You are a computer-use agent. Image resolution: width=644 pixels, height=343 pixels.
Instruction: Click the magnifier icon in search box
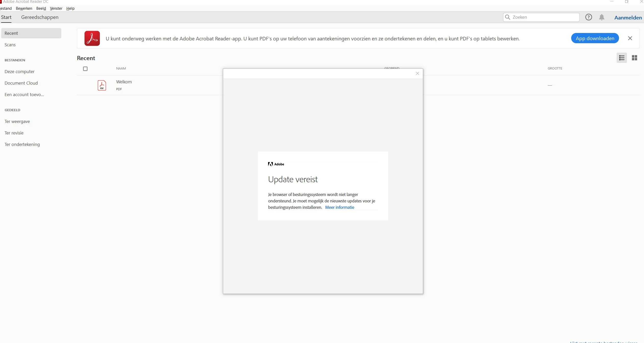(x=508, y=17)
